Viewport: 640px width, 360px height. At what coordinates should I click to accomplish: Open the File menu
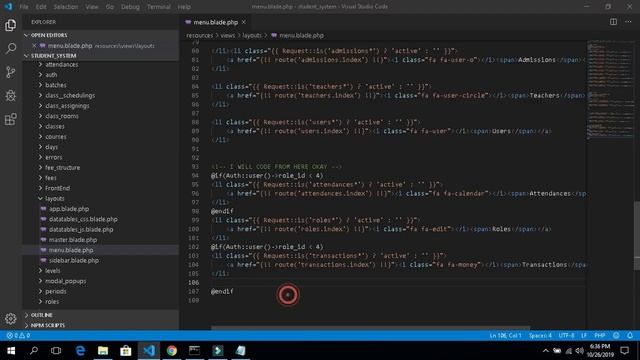point(24,7)
